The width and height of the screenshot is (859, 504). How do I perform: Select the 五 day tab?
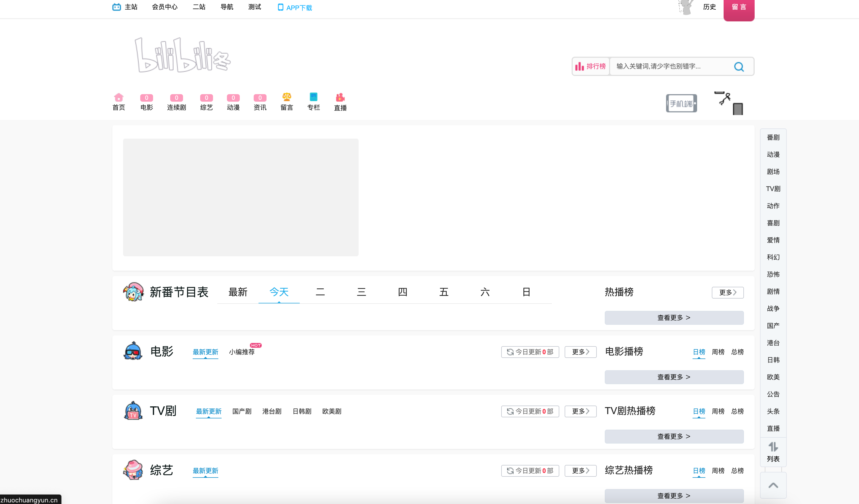pos(443,292)
